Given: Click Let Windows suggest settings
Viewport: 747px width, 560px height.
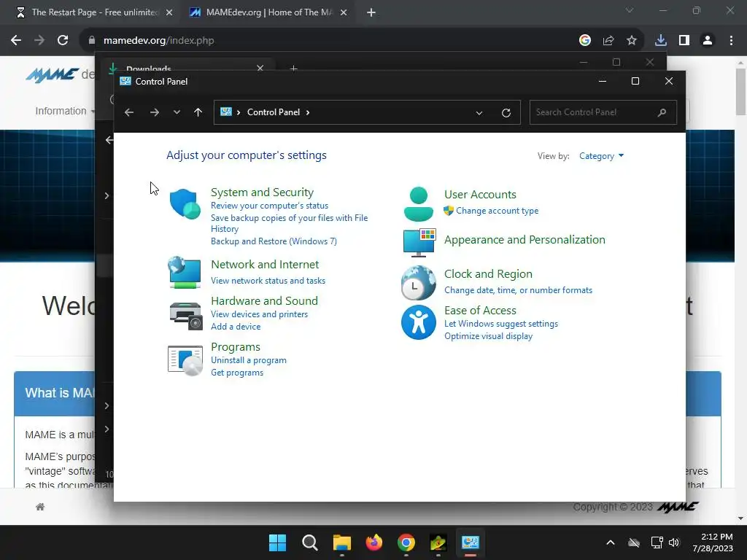Looking at the screenshot, I should click(x=500, y=324).
